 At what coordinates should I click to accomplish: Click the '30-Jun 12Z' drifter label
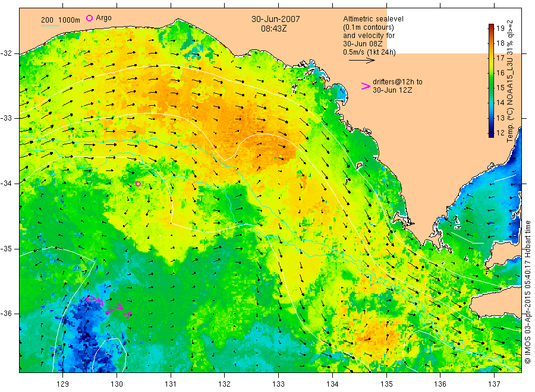(392, 90)
